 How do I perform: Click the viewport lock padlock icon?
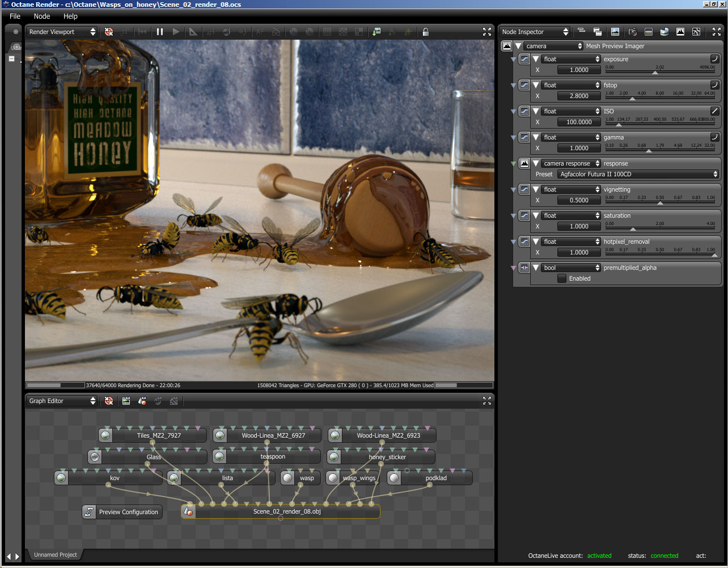point(426,32)
